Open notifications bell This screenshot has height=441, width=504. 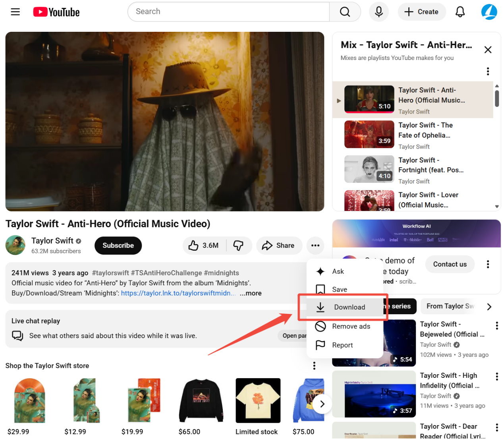click(460, 12)
